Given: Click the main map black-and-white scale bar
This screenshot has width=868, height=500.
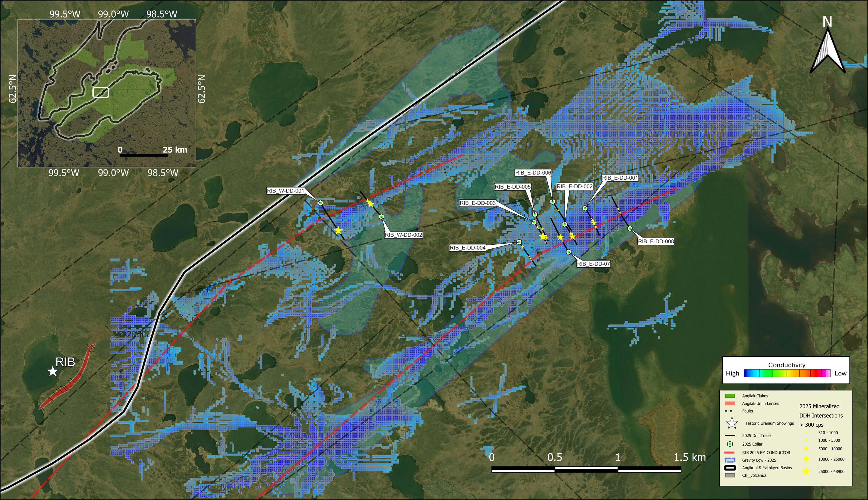Looking at the screenshot, I should 586,469.
